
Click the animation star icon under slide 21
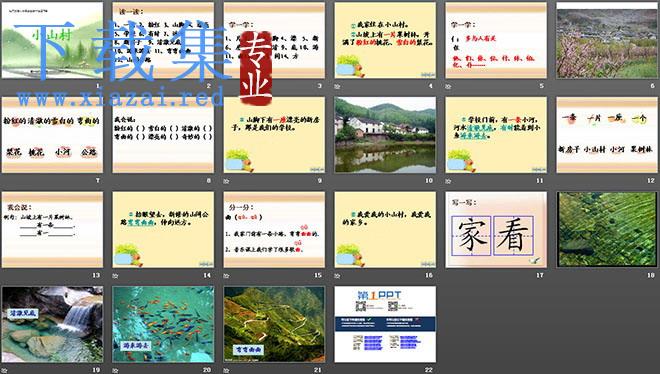pos(226,370)
